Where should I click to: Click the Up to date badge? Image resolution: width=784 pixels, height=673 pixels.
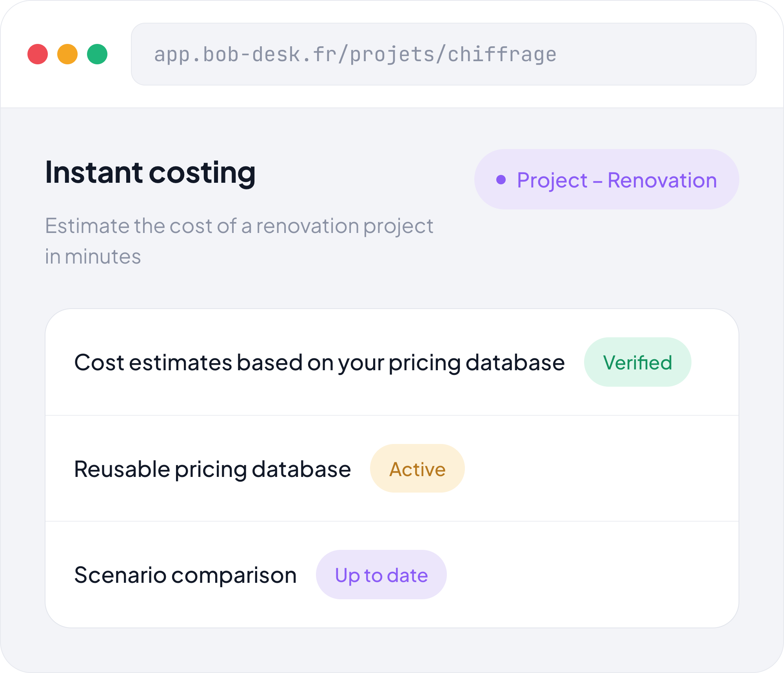click(381, 575)
